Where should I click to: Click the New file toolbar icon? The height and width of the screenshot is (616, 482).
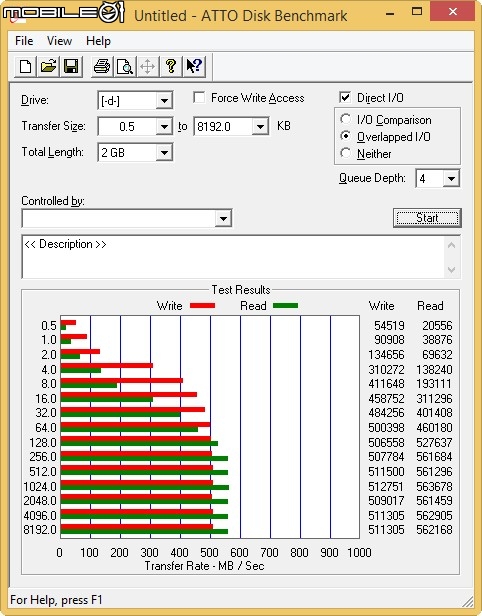(x=26, y=66)
